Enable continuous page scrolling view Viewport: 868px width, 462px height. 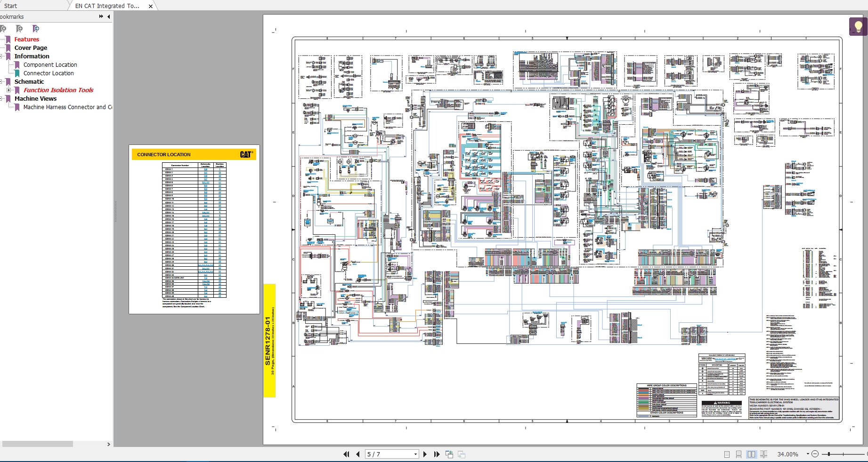pyautogui.click(x=738, y=454)
